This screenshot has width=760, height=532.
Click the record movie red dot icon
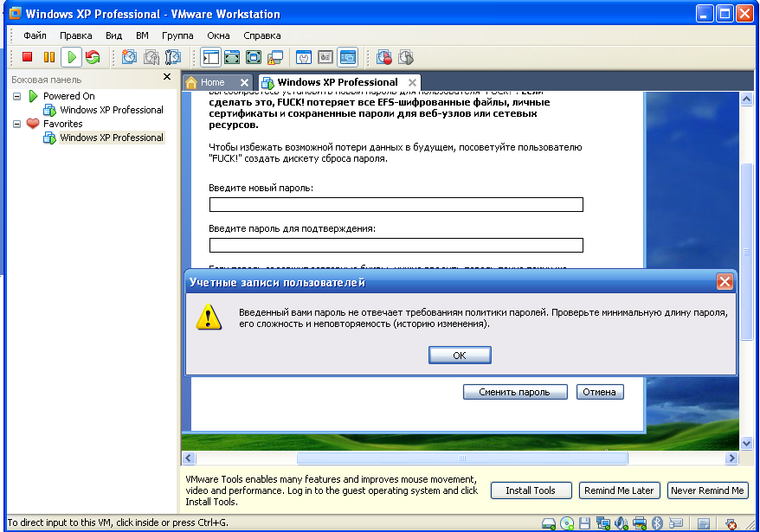click(x=384, y=57)
